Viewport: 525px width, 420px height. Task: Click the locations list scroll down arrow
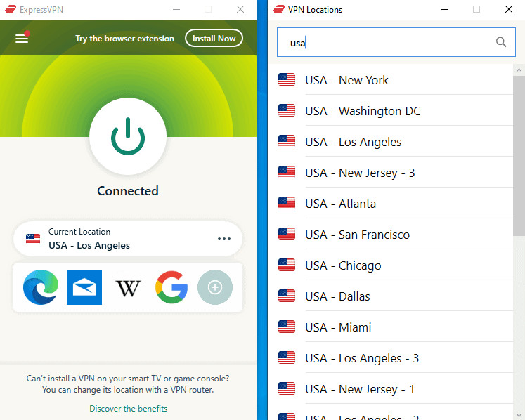coord(519,415)
